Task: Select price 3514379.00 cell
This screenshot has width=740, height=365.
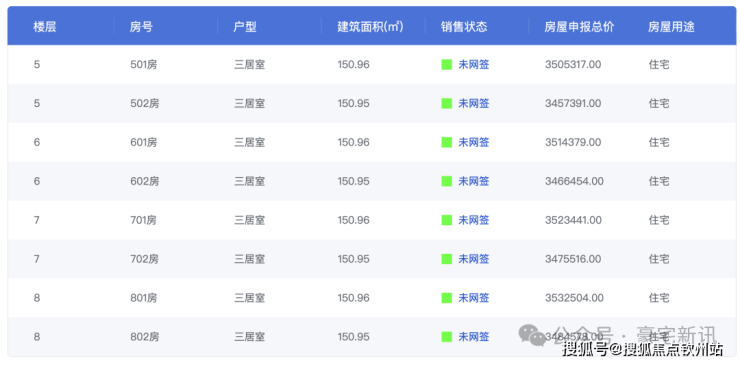Action: [x=573, y=142]
